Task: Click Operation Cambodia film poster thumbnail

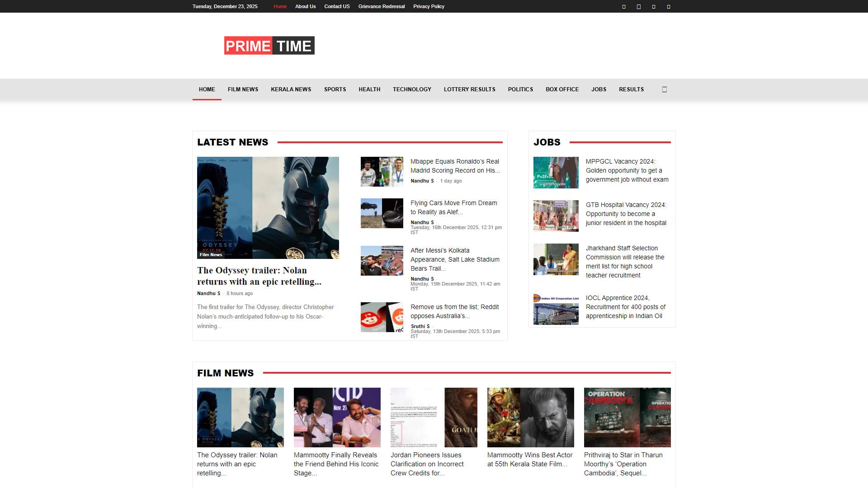Action: [x=627, y=418]
